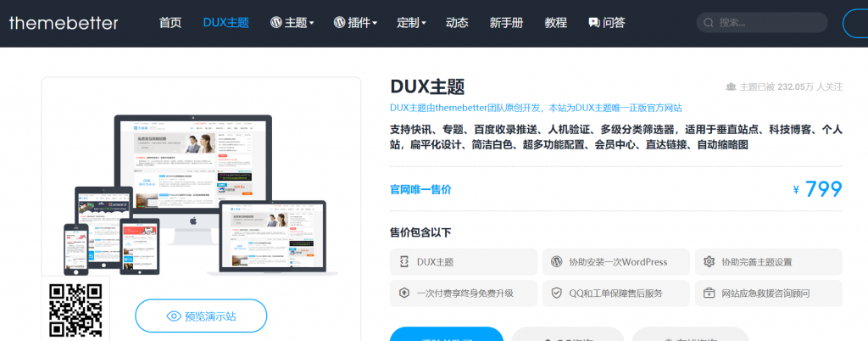Viewport: 868px width, 341px height.
Task: Click the WordPress icon beside 插件
Action: (339, 23)
